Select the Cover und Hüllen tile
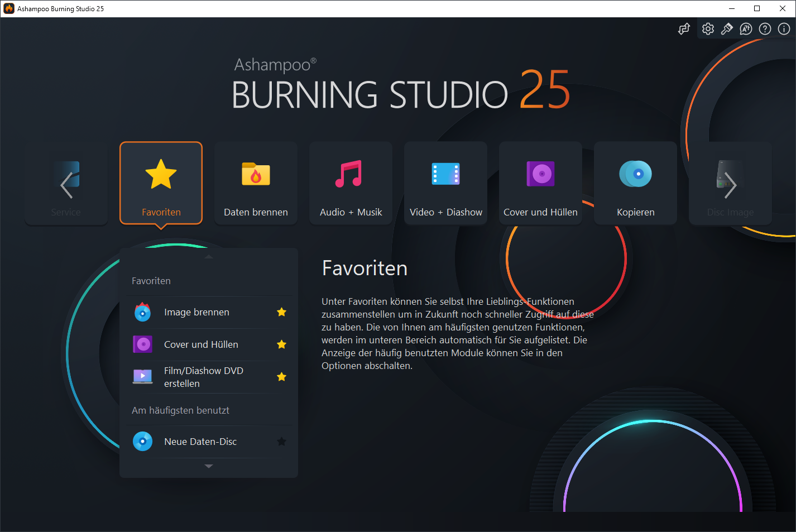 [x=540, y=183]
